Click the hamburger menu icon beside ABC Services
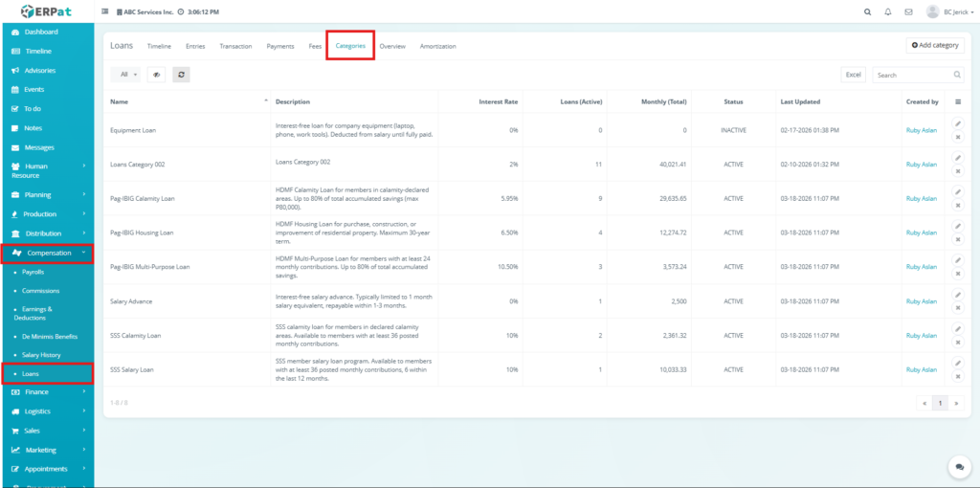Viewport: 980px width, 488px height. tap(104, 12)
